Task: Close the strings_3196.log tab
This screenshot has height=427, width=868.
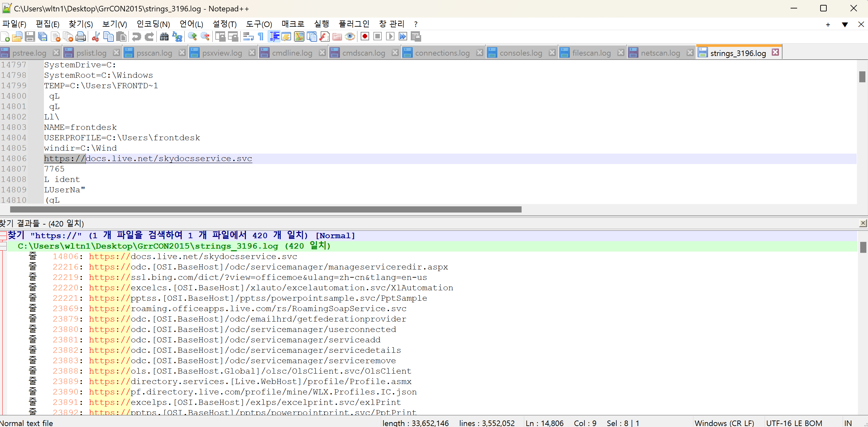Action: tap(775, 52)
